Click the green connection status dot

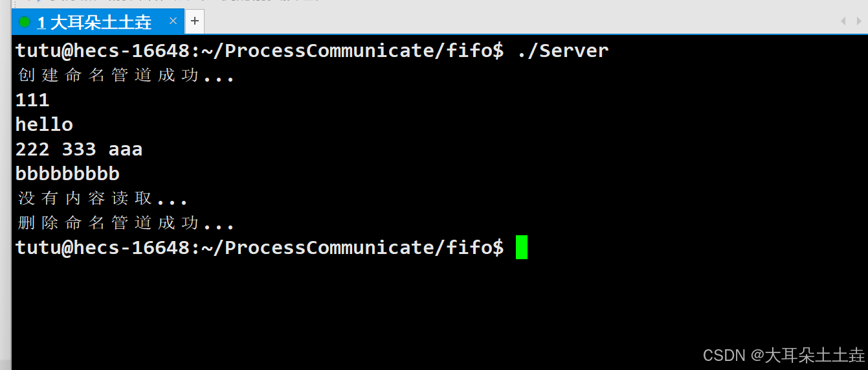pyautogui.click(x=25, y=23)
